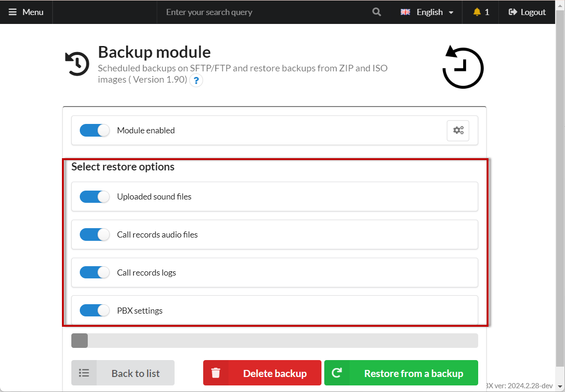Click the UK flag language icon
Viewport: 565px width, 392px height.
click(405, 12)
